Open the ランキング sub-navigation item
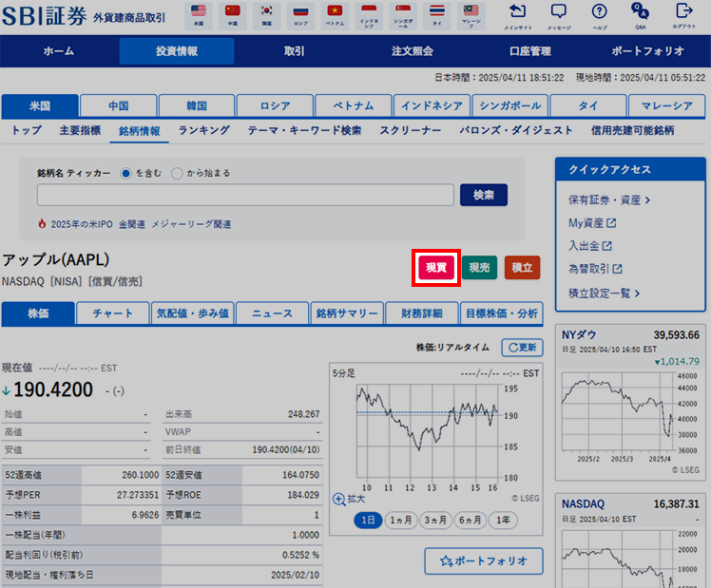711x588 pixels. [204, 131]
